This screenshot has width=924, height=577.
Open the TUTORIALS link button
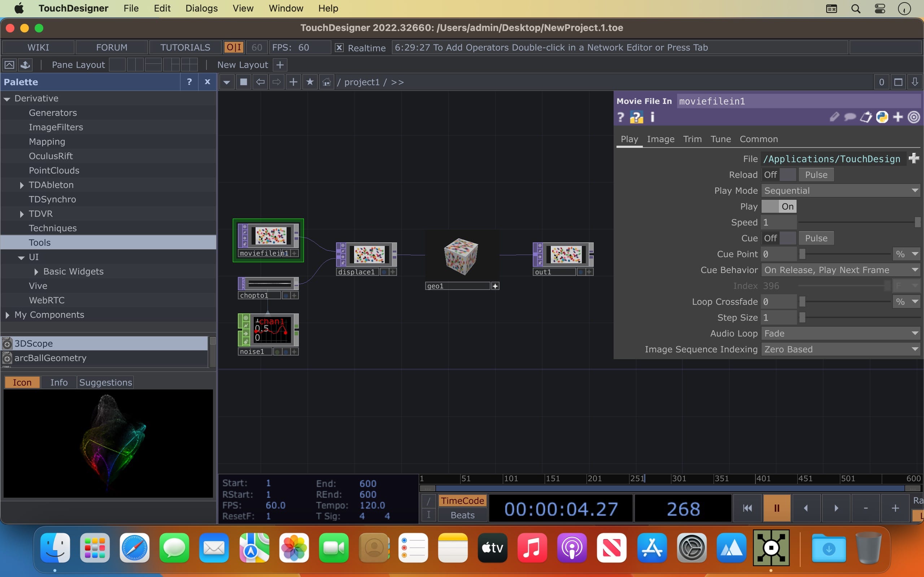coord(185,48)
